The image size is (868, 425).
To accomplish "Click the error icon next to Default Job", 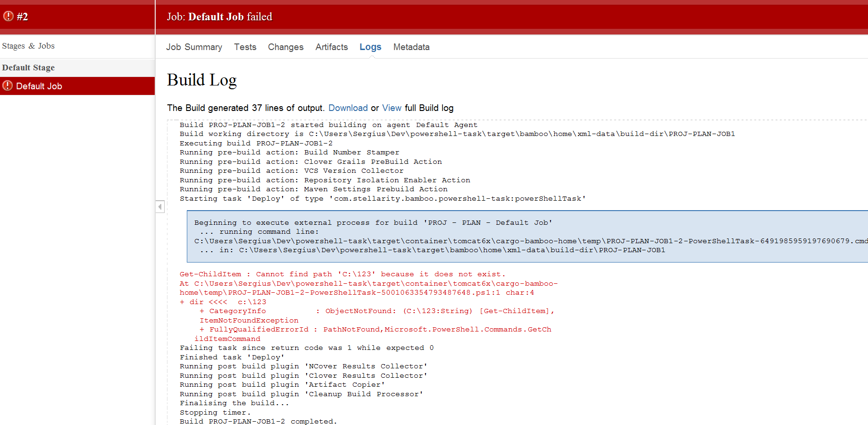I will click(8, 86).
